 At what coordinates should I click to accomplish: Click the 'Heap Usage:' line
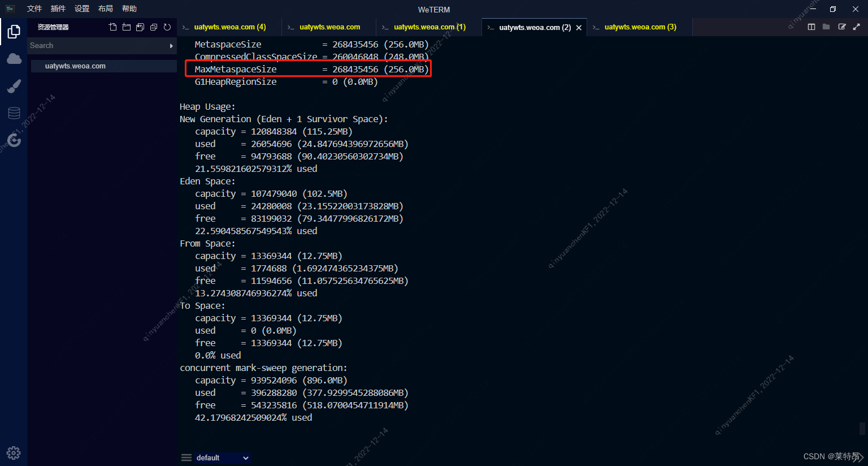click(x=207, y=107)
